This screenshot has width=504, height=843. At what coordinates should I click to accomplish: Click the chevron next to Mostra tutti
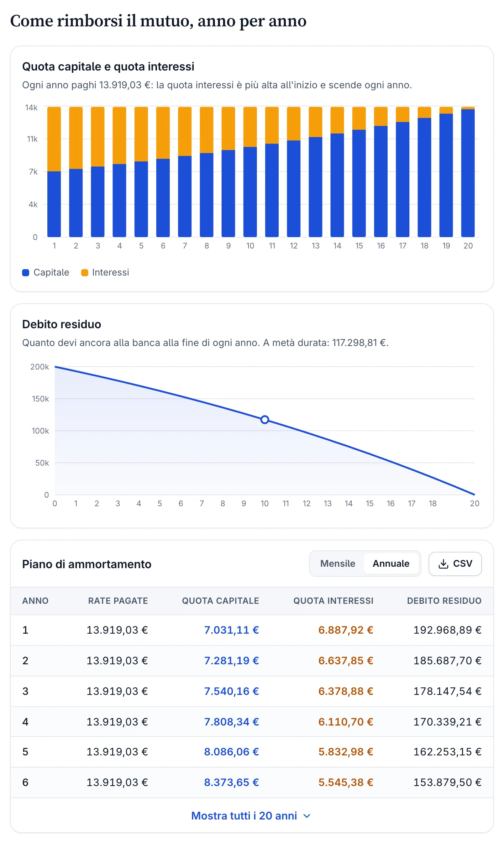click(x=307, y=816)
